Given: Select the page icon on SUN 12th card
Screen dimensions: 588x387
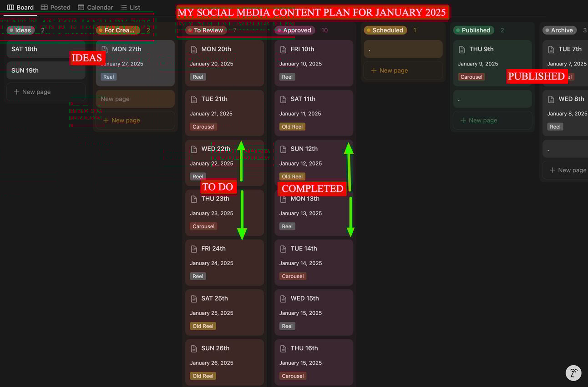Looking at the screenshot, I should point(283,149).
